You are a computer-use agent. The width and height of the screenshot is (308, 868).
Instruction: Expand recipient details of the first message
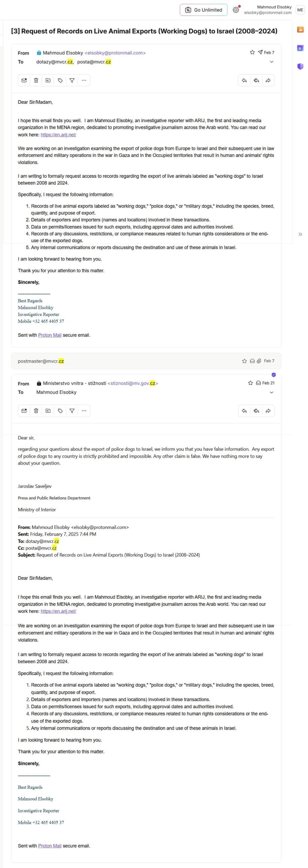pos(271,62)
